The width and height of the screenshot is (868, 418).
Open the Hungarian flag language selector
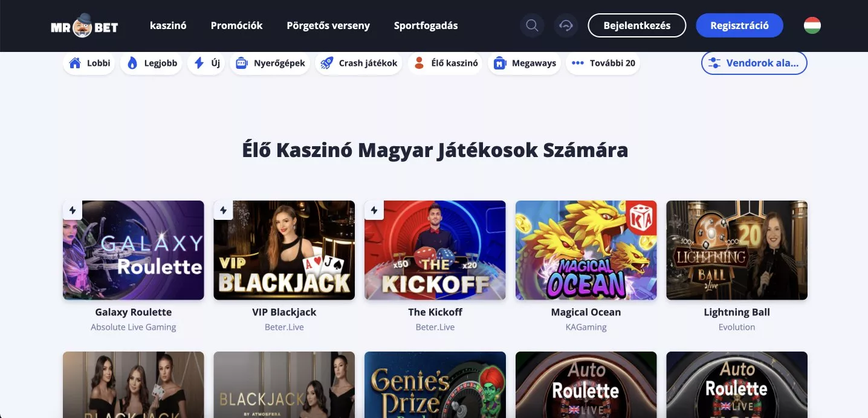tap(812, 25)
